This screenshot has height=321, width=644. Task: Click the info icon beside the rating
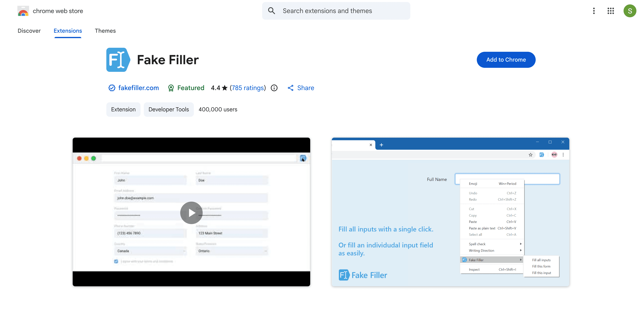(x=274, y=88)
